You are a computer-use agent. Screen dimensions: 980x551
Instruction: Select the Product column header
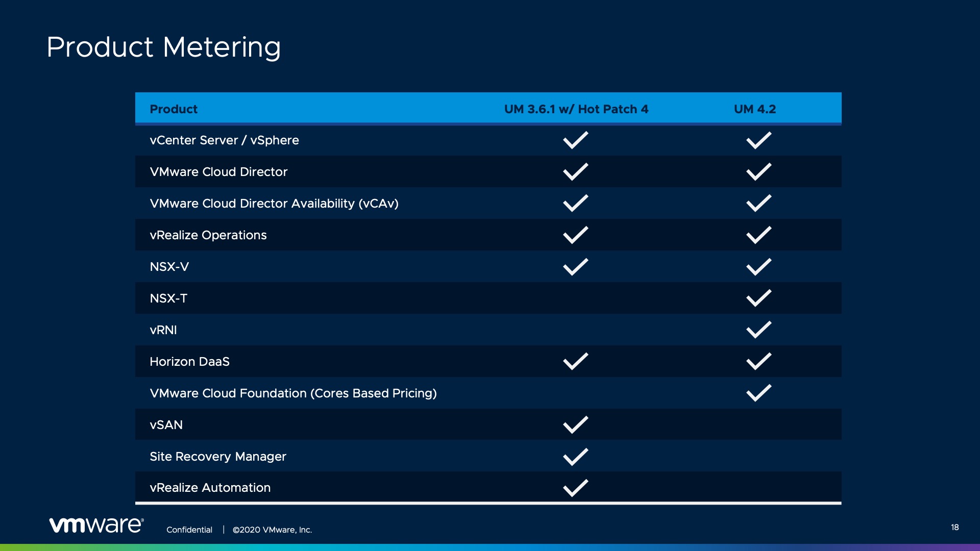tap(174, 109)
